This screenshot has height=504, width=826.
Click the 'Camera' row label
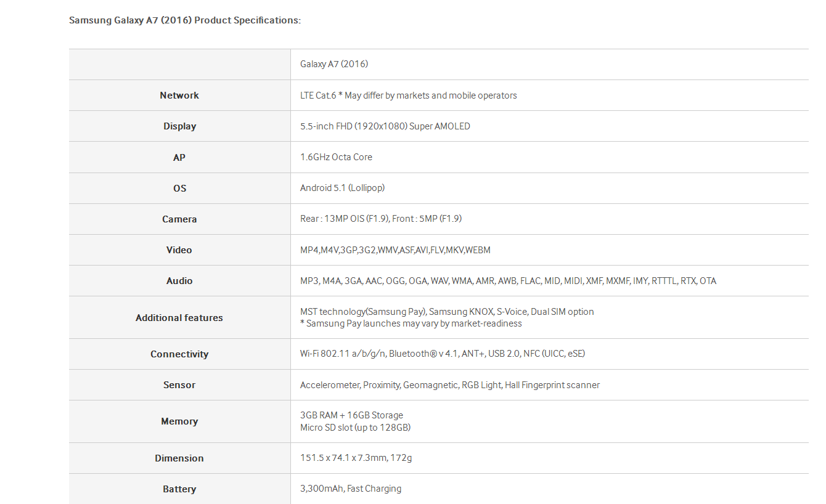[x=179, y=219]
